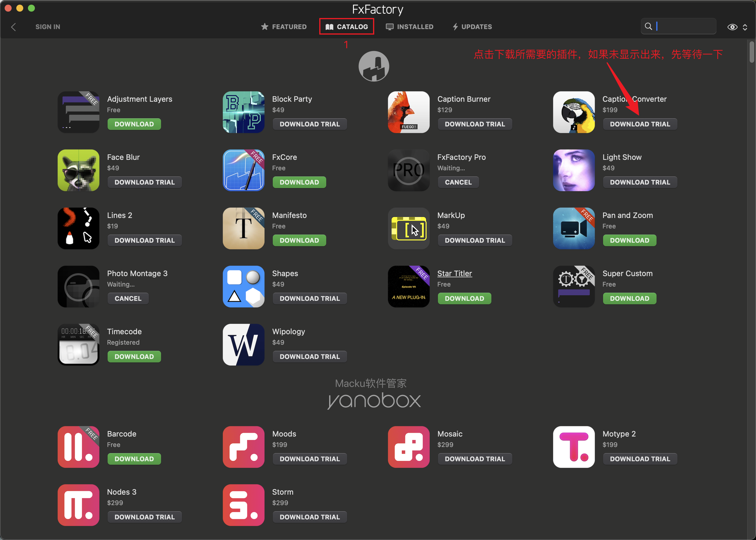Download the Motype 2 trial

640,459
